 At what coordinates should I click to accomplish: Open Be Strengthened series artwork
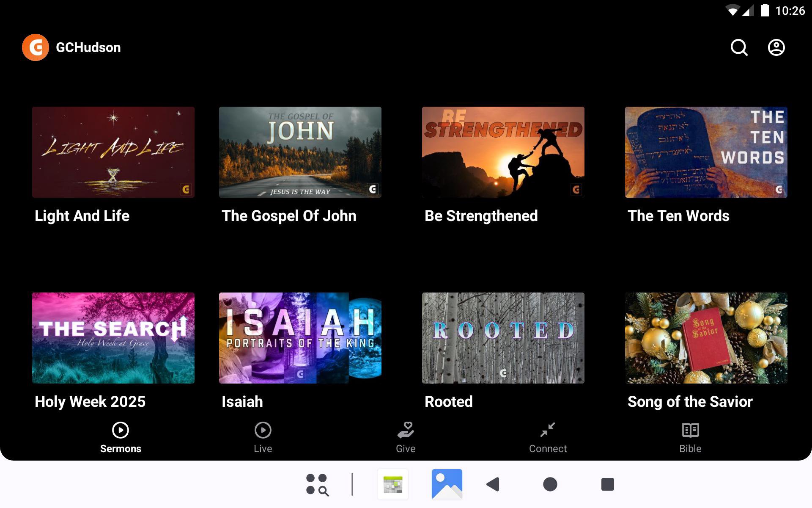point(503,152)
